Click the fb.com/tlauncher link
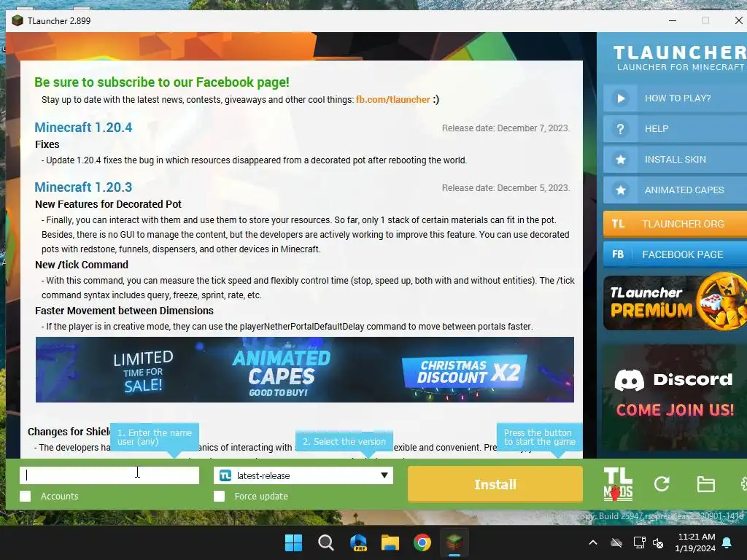This screenshot has height=560, width=747. click(x=393, y=99)
